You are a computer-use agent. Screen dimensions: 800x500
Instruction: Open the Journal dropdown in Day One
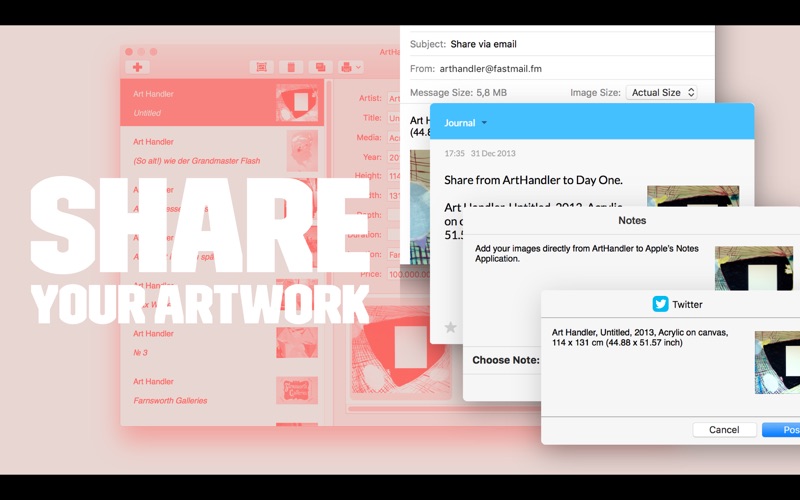tap(465, 122)
